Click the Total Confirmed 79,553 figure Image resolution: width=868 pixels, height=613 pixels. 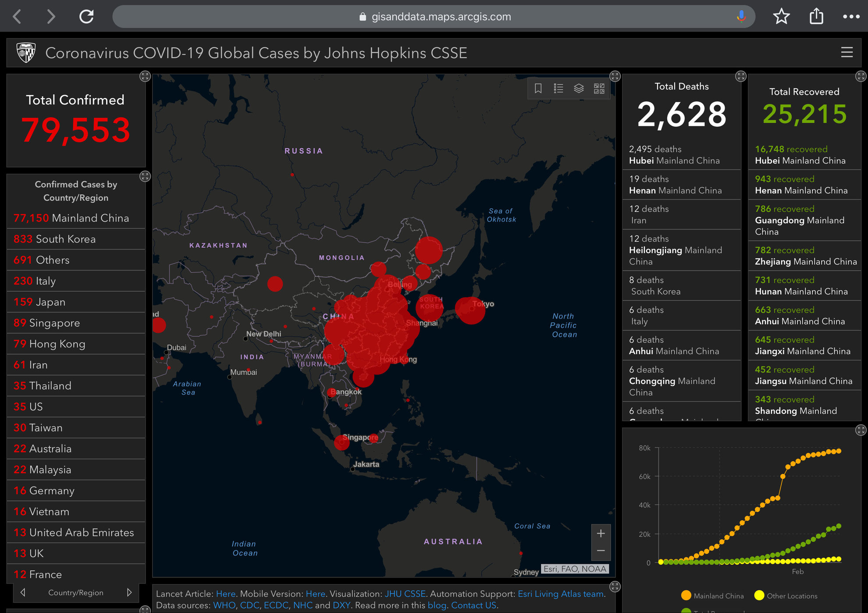pyautogui.click(x=76, y=130)
